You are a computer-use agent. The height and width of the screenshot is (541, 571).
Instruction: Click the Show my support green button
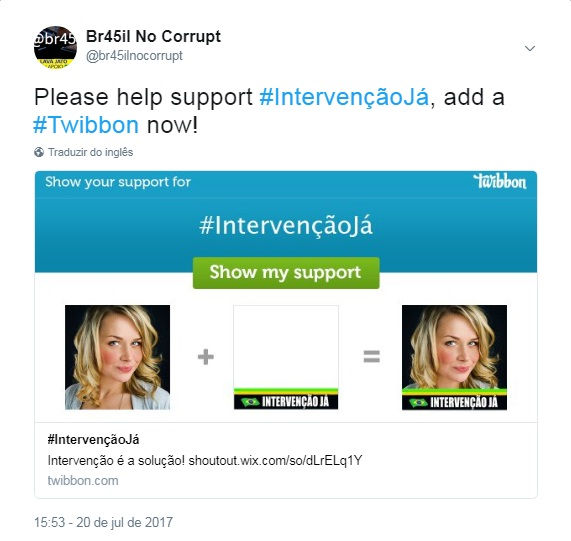286,273
